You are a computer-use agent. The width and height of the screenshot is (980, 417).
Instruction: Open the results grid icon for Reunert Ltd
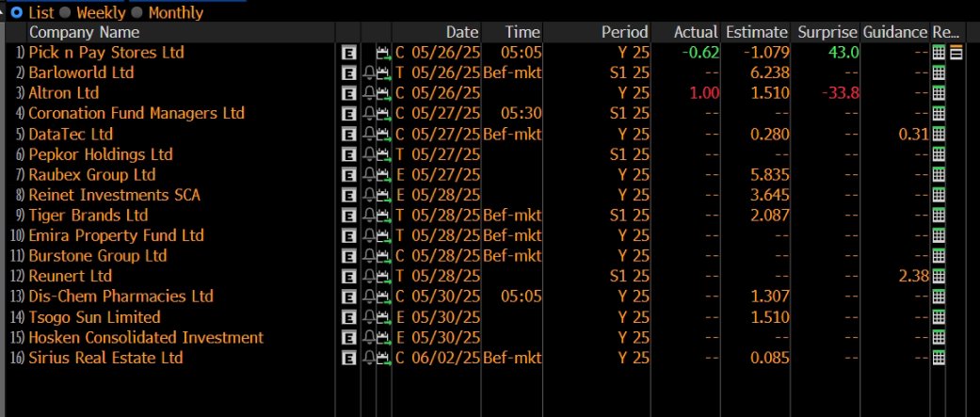pyautogui.click(x=939, y=277)
